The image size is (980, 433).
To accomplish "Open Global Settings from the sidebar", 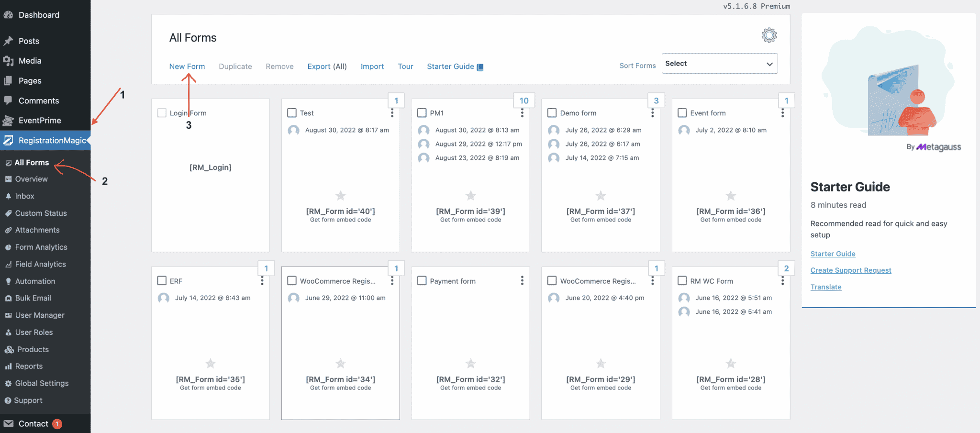I will point(41,383).
